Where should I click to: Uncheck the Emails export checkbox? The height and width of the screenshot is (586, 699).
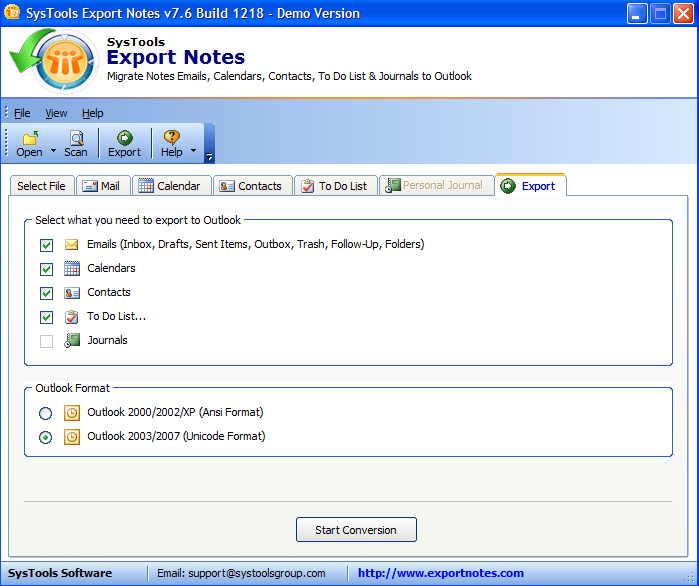[x=46, y=245]
